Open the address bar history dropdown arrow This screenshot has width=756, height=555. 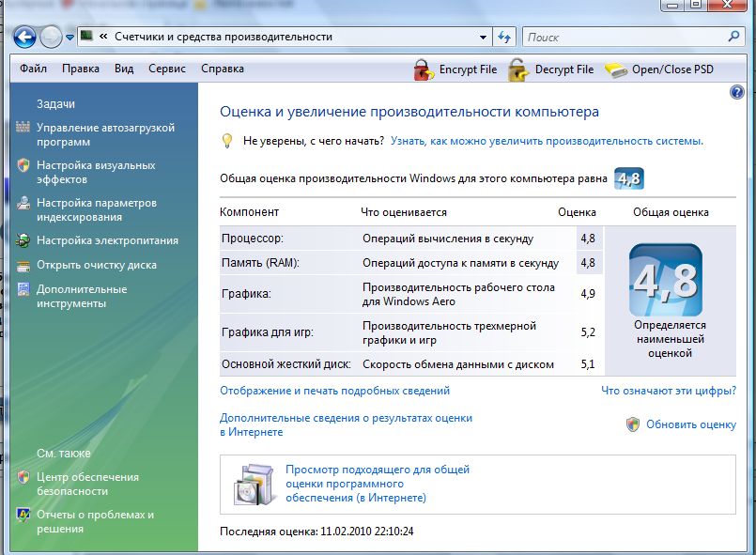(x=483, y=38)
